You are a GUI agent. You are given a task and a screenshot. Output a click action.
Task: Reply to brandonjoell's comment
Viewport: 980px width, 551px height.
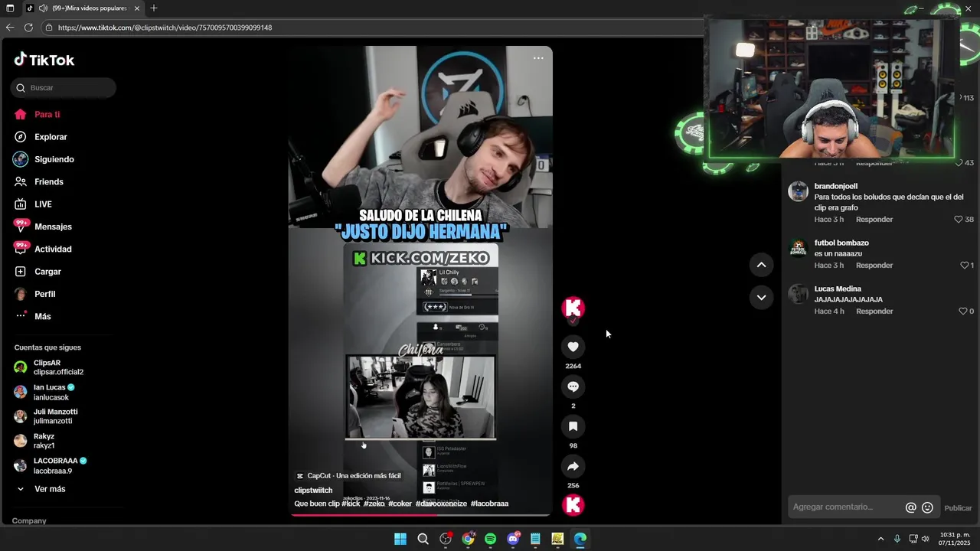click(874, 220)
